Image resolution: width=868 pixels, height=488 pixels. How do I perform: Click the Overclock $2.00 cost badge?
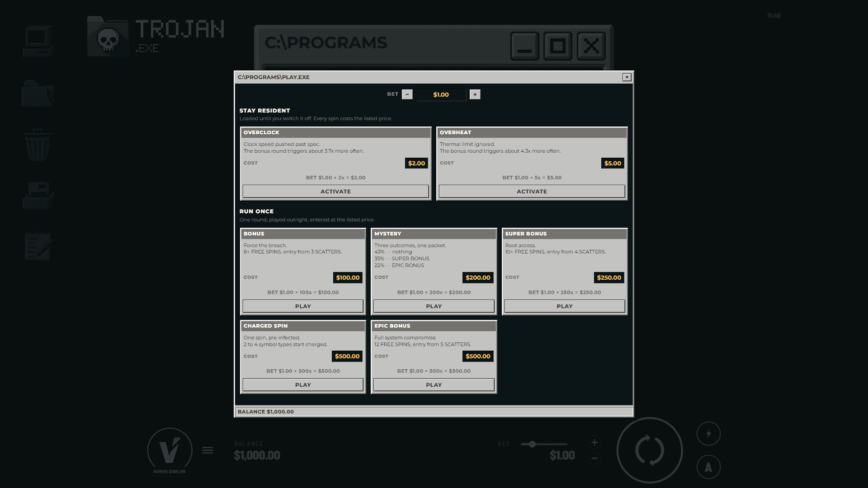tap(416, 163)
